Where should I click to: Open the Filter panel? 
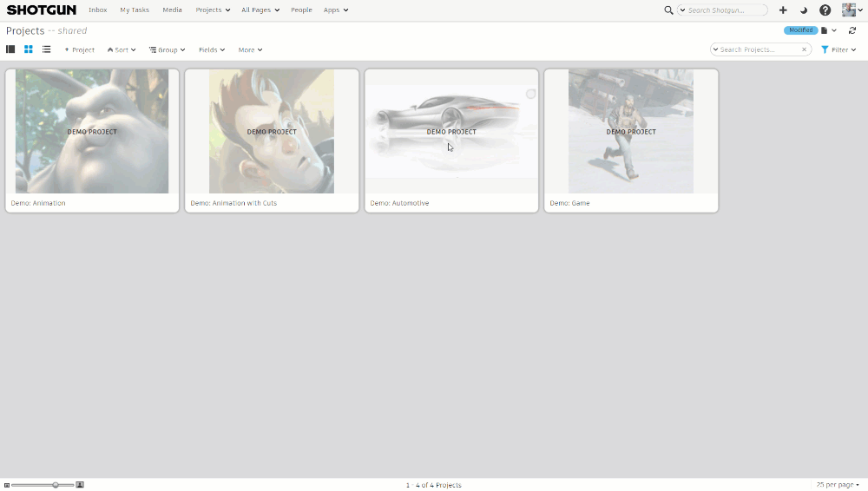pyautogui.click(x=838, y=49)
